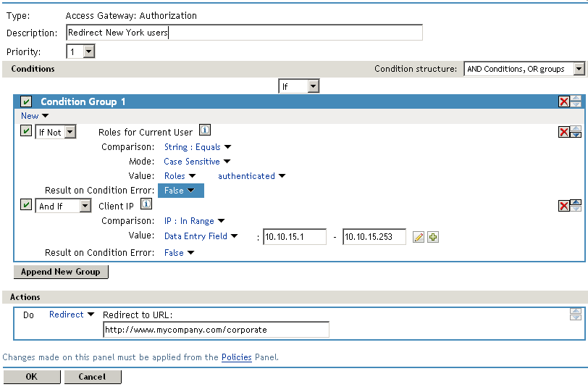Delete the Client IP condition
This screenshot has height=387, width=588.
[563, 207]
